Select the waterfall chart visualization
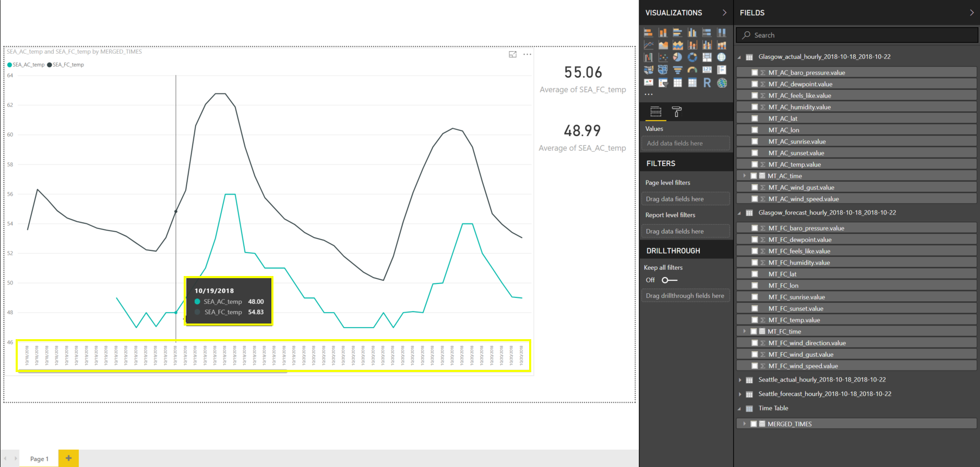 pyautogui.click(x=648, y=57)
